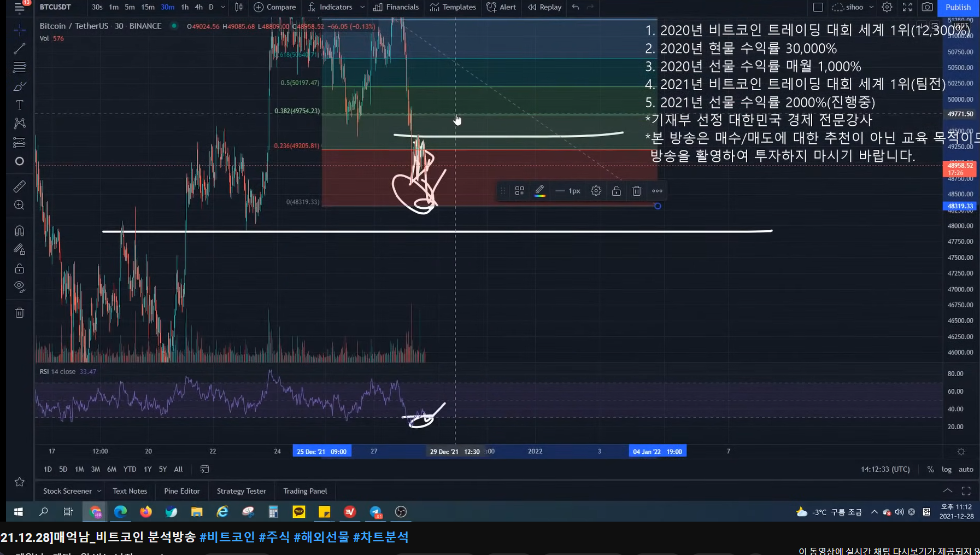Open the candlestick chart style selector
980x555 pixels.
click(x=239, y=7)
